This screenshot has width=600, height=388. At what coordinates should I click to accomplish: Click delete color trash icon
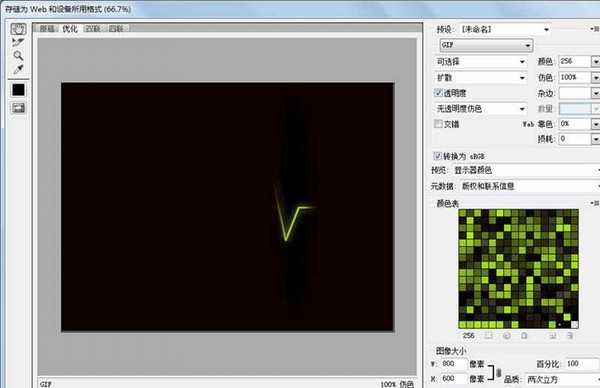(x=570, y=336)
